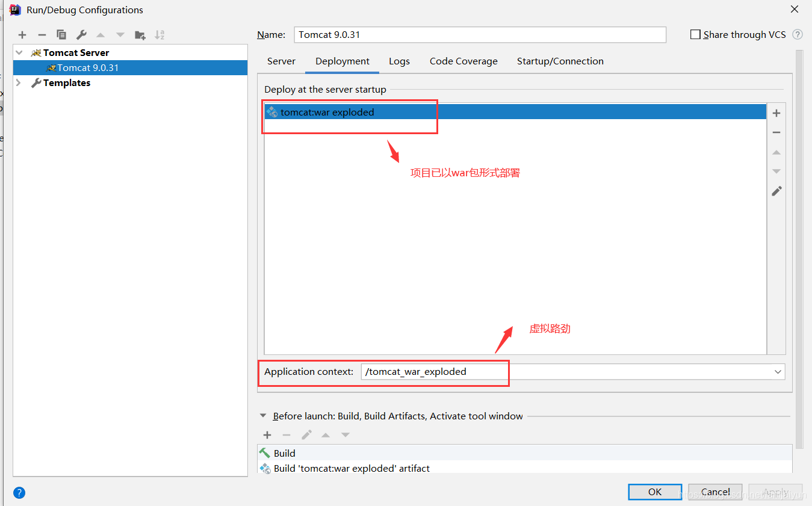The image size is (812, 506).
Task: Collapse the Tomcat Server tree node
Action: [x=19, y=53]
